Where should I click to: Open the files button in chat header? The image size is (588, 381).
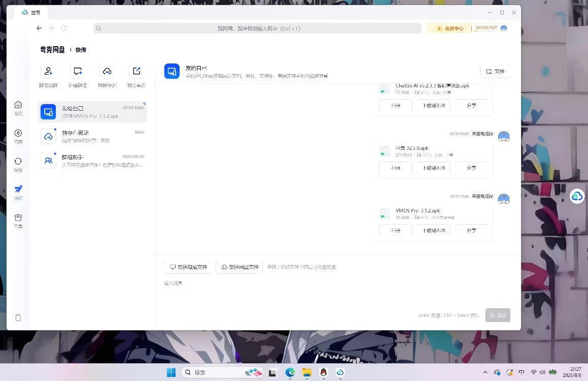495,71
